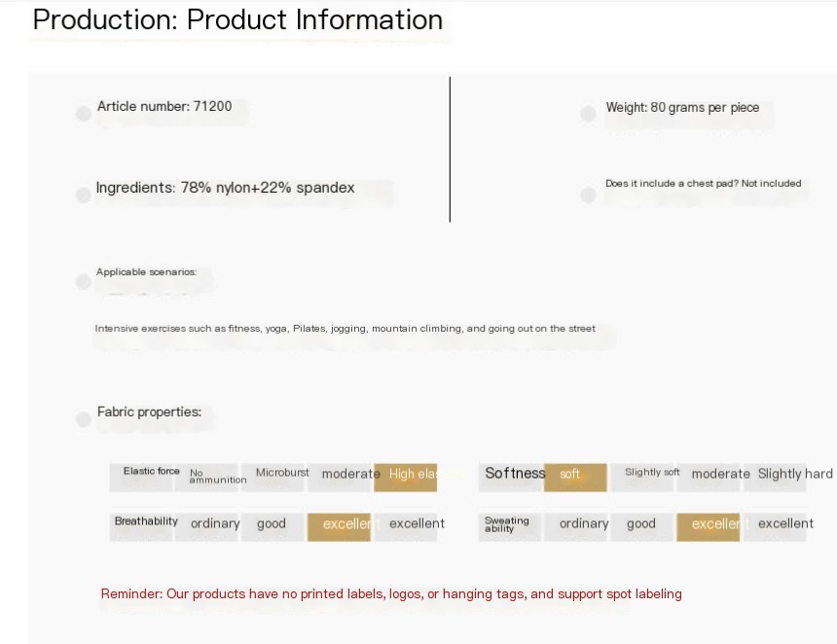Screen dimensions: 837x644
Task: Choose ordinary in the Sweating ability row
Action: [584, 524]
